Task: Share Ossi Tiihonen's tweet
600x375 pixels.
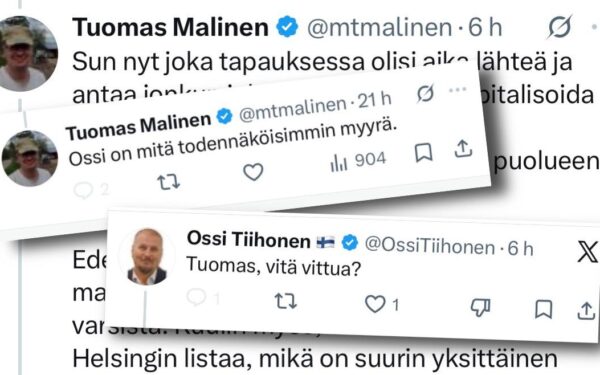Action: (586, 311)
